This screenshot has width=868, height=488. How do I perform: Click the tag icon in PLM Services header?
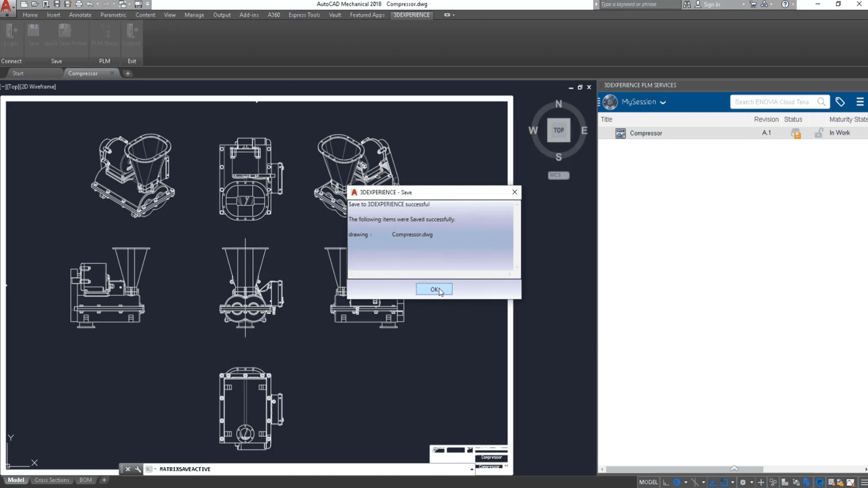(x=840, y=102)
